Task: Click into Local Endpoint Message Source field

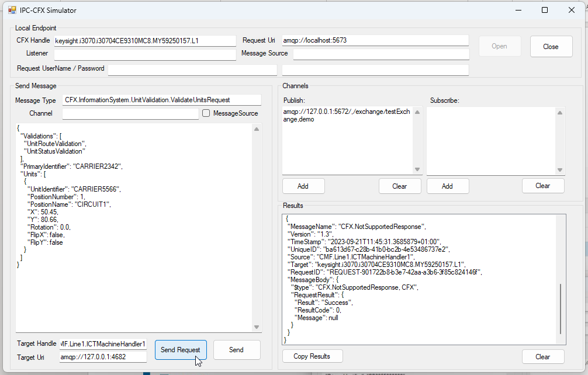Action: tap(381, 54)
